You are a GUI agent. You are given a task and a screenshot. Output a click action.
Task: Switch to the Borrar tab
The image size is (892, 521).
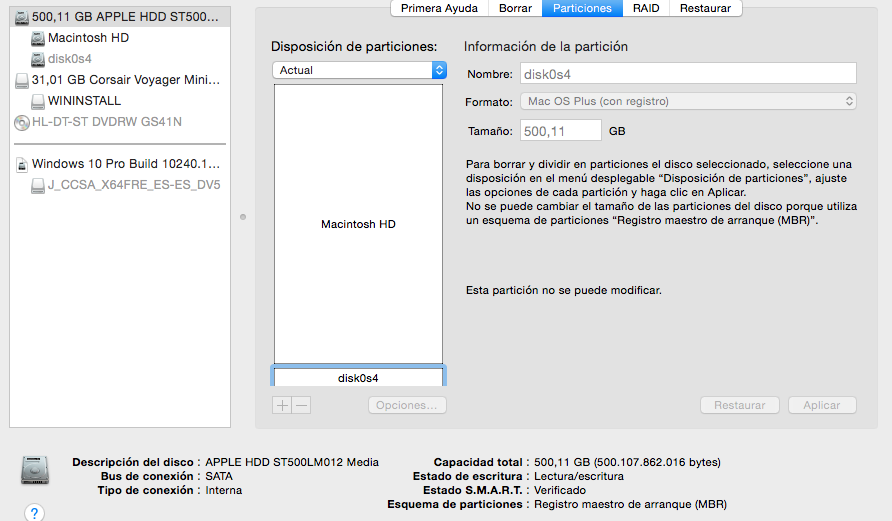point(515,8)
